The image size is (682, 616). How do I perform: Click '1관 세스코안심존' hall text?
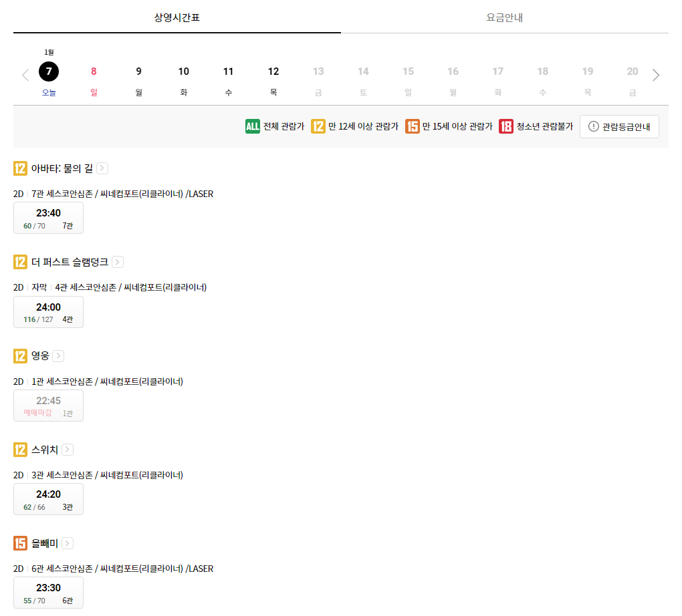(107, 381)
